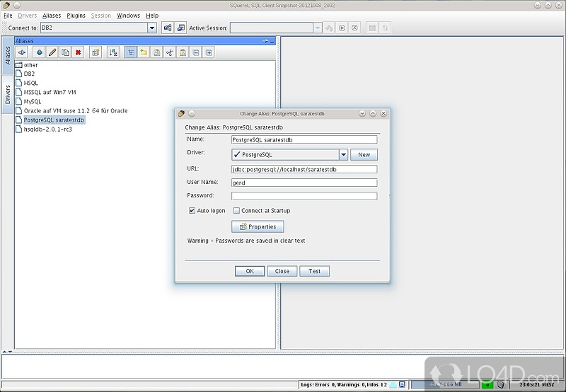The image size is (566, 392).
Task: Click the sort aliases a-z icon
Action: [113, 52]
